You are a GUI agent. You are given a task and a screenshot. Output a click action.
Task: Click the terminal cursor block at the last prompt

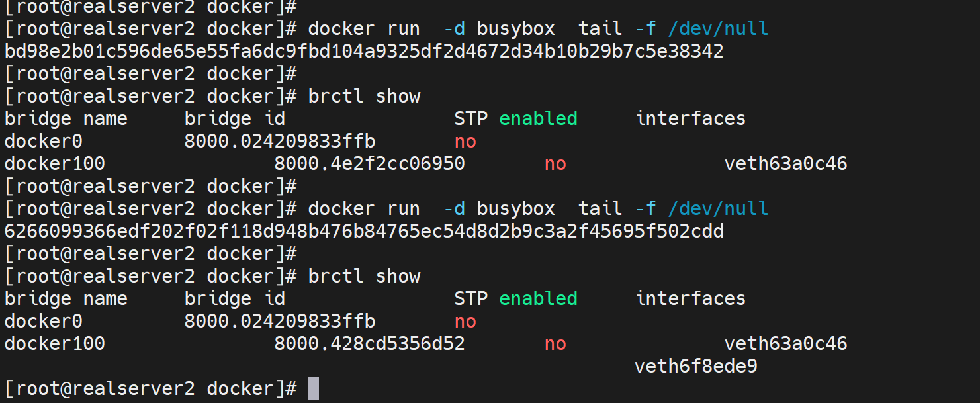(x=313, y=388)
